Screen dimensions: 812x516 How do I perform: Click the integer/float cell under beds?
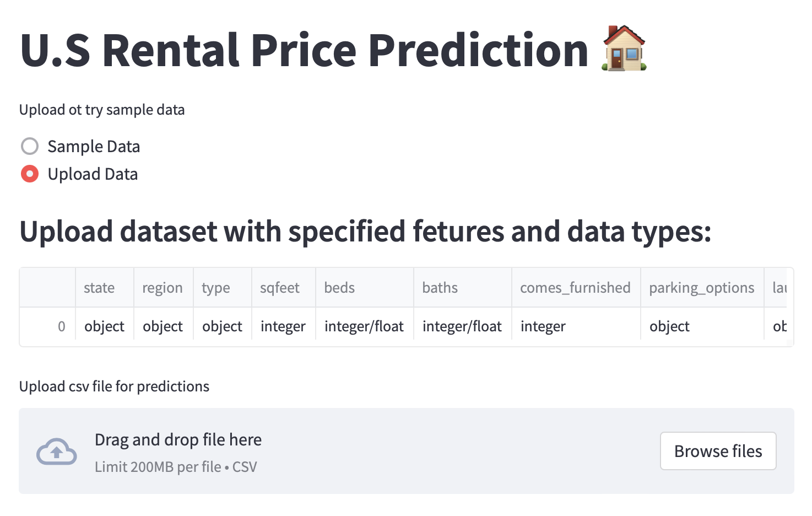[x=364, y=326]
